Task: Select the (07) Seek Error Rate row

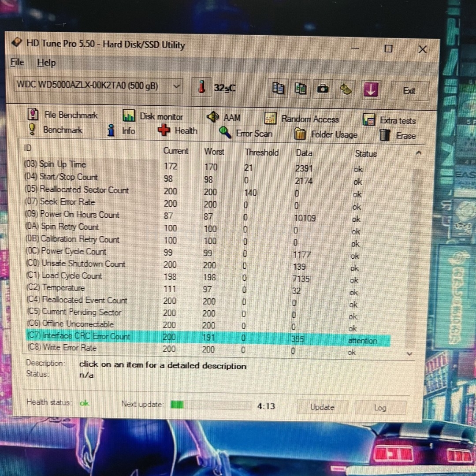Action: 193,204
